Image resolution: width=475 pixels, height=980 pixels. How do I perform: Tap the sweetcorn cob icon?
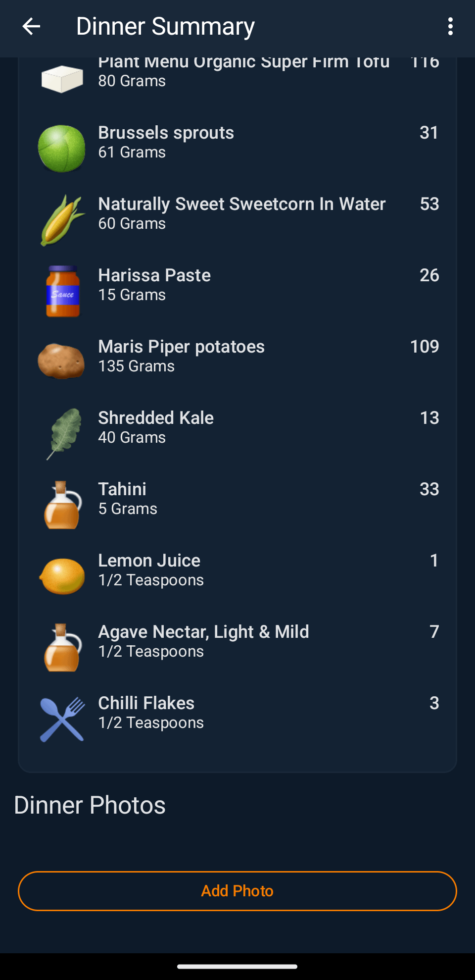[x=62, y=220]
